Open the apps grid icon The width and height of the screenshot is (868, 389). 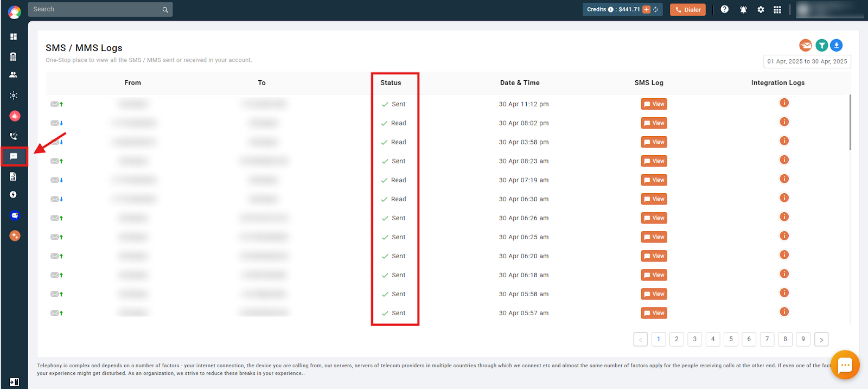777,9
